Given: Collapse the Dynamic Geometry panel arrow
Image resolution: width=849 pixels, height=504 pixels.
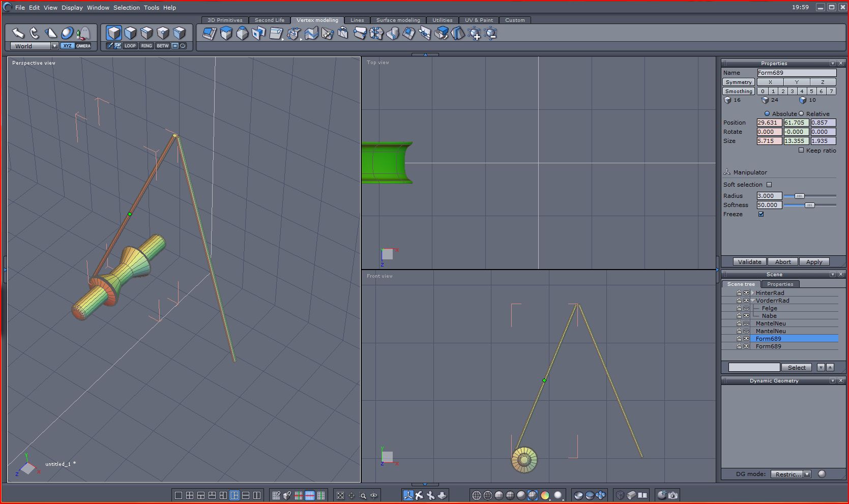Looking at the screenshot, I should (833, 380).
